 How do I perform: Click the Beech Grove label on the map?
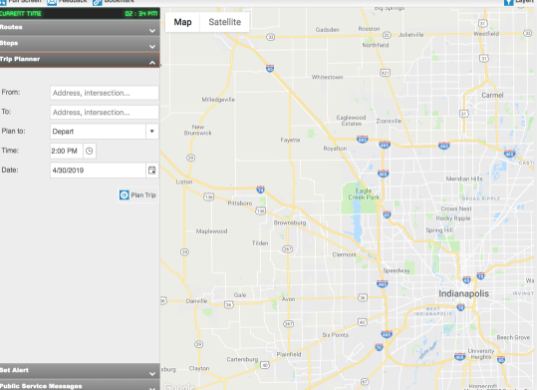click(x=513, y=337)
